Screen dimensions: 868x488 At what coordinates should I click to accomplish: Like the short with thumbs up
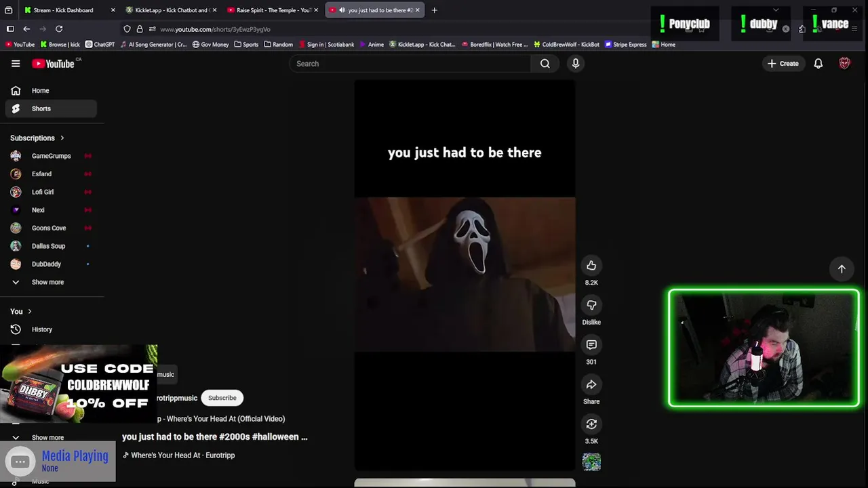coord(591,266)
